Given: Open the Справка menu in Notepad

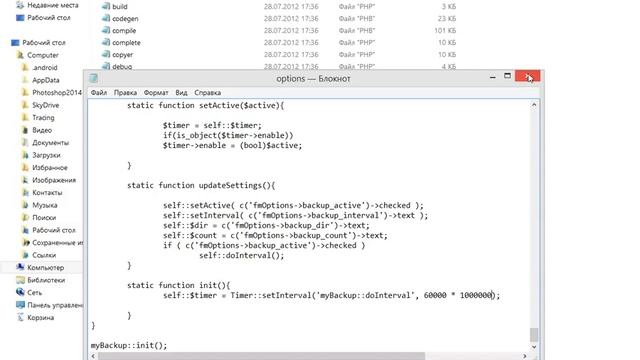Looking at the screenshot, I should [207, 93].
